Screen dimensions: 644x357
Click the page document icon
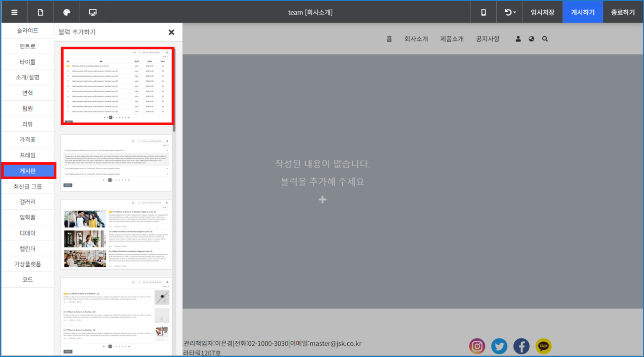pyautogui.click(x=40, y=12)
